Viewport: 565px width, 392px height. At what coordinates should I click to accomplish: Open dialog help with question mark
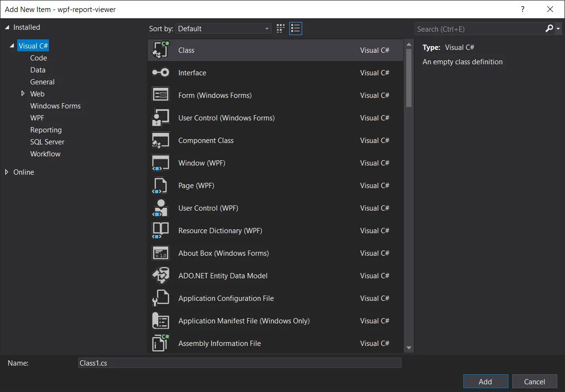tap(522, 9)
